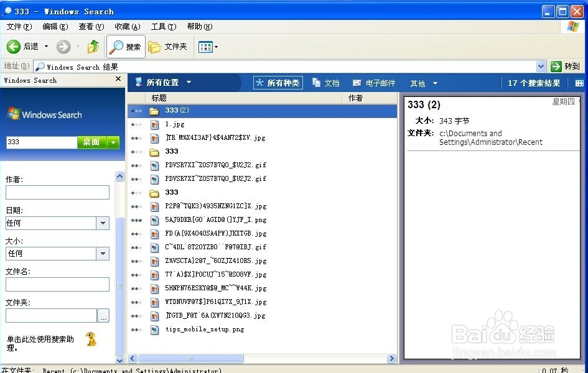Open Views dropdown arrow
588x373 pixels.
216,47
